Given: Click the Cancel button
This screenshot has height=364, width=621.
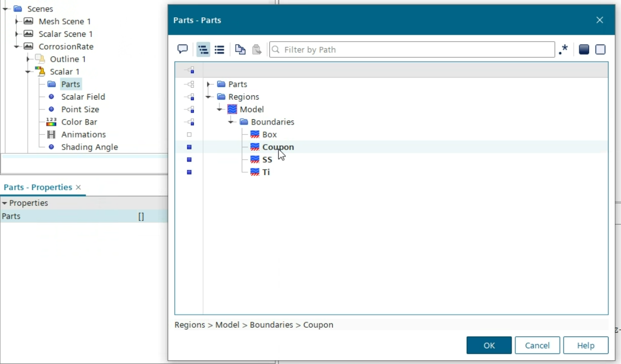Looking at the screenshot, I should click(x=538, y=346).
